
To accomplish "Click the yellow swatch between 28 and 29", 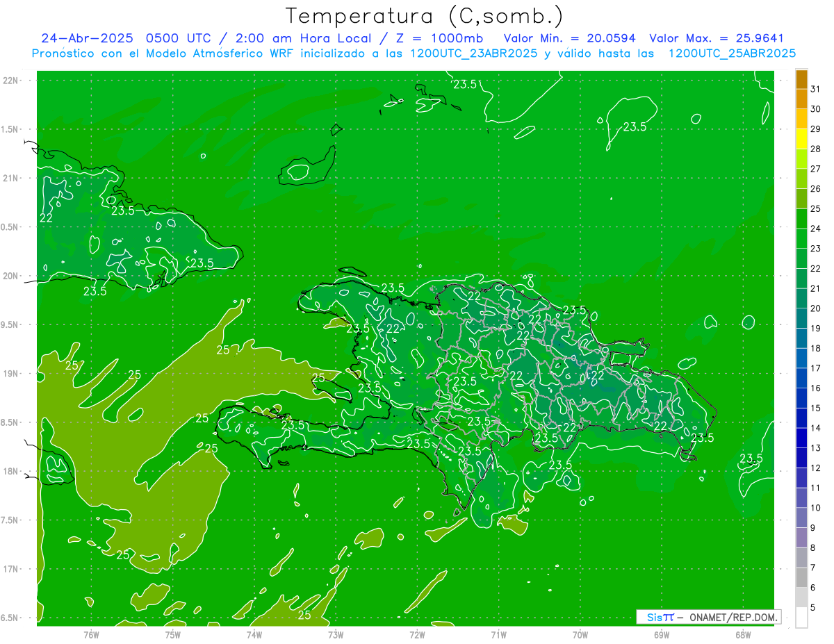I will click(801, 139).
